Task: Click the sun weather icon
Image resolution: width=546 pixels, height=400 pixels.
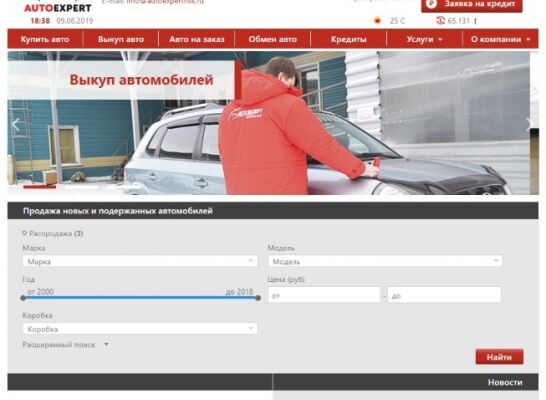Action: click(377, 21)
